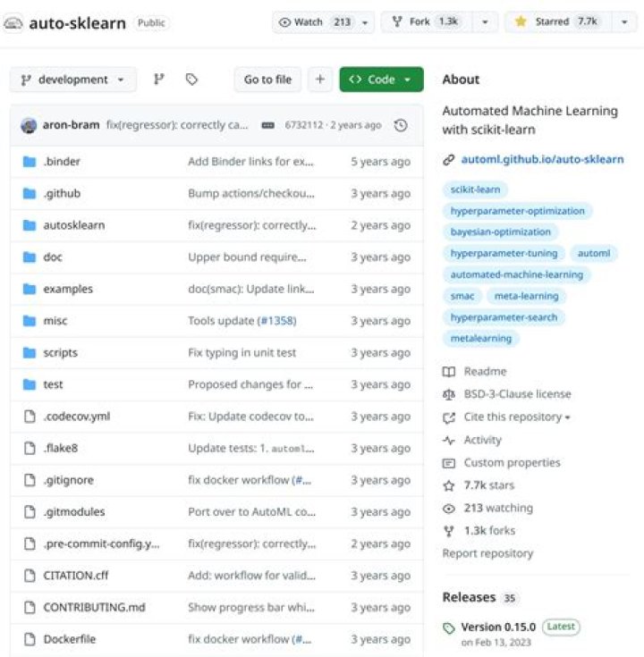Expand commit message ellipsis icon

[x=268, y=125]
